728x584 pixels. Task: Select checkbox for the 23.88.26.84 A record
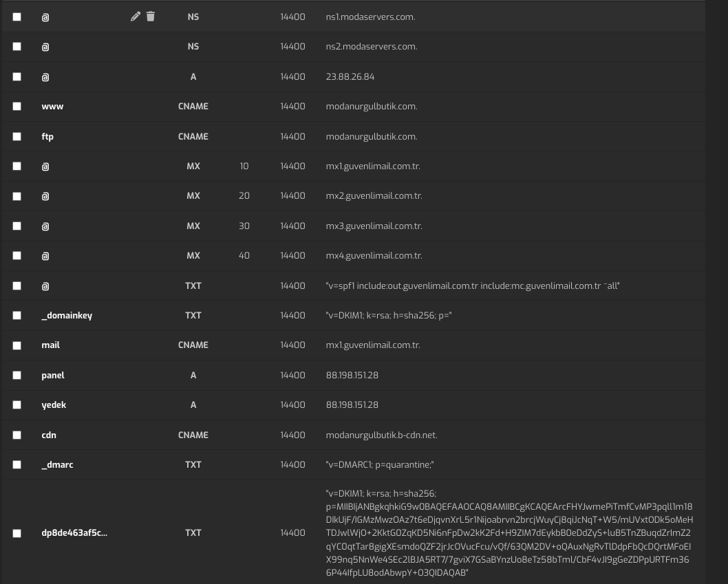click(x=17, y=76)
